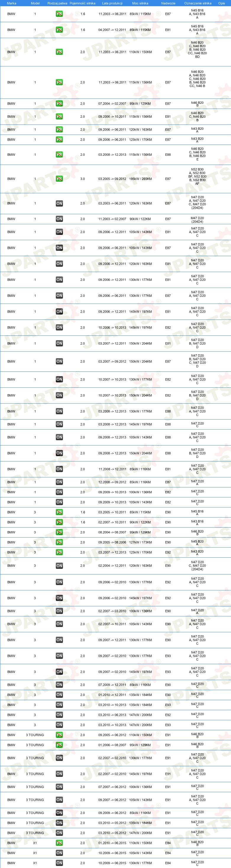The image size is (231, 868).
Task: Click the Opis column header
Action: (x=222, y=3)
